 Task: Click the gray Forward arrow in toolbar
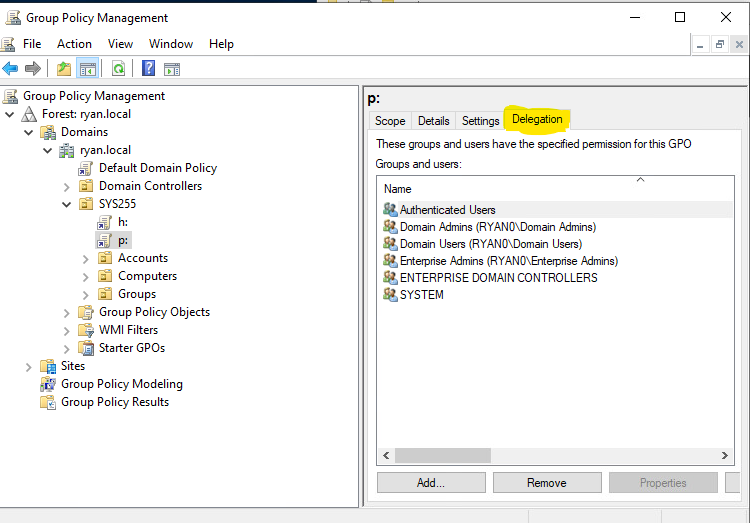pos(33,69)
